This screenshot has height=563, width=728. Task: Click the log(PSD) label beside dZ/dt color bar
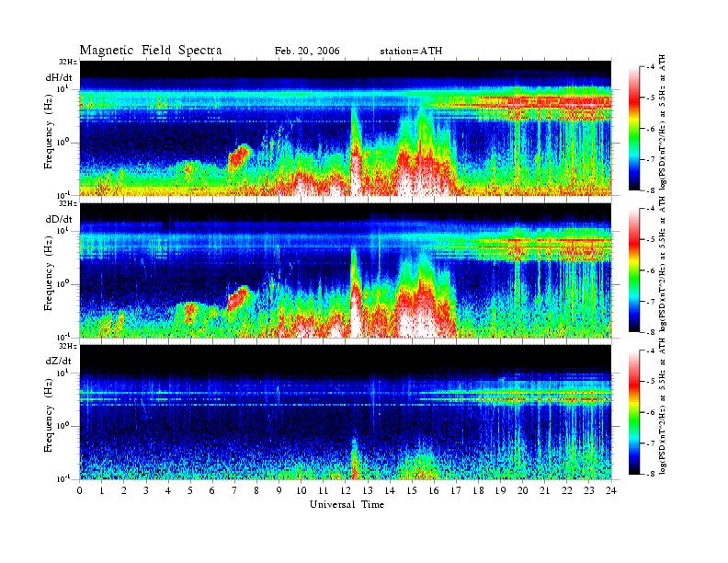[663, 405]
